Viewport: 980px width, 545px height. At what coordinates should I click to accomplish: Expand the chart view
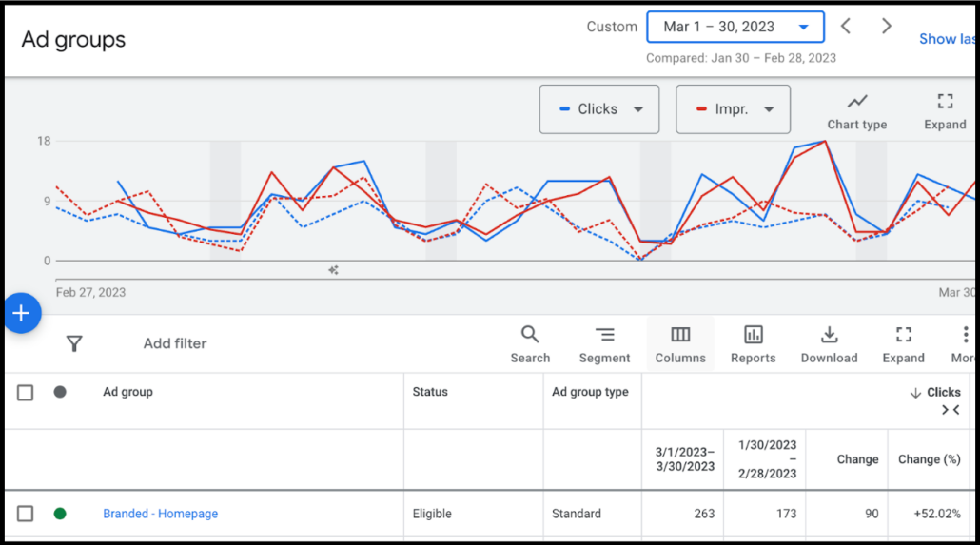945,112
